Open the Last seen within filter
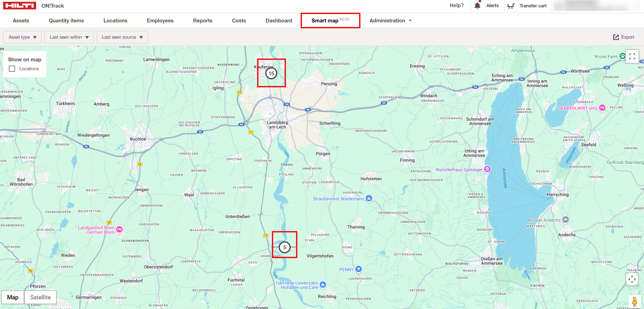 click(69, 37)
